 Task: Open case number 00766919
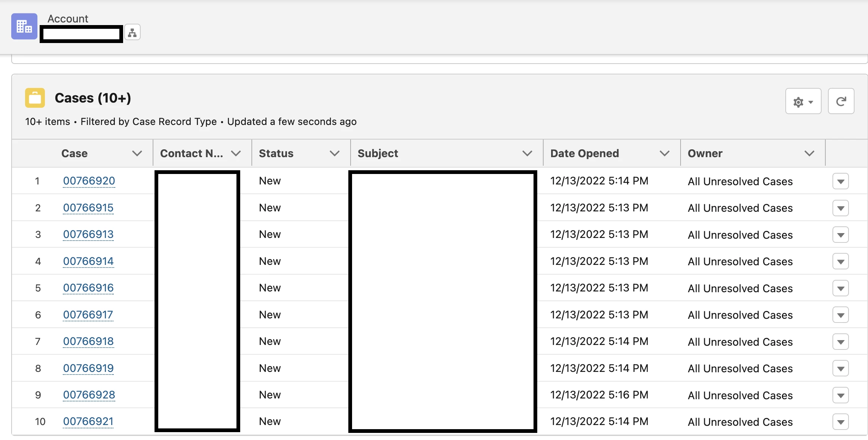(x=88, y=369)
